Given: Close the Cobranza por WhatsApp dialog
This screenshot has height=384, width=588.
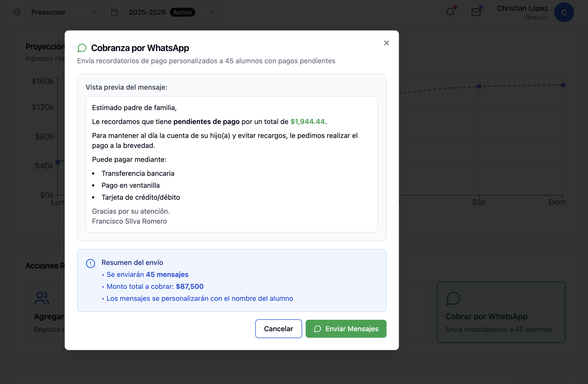Looking at the screenshot, I should click(x=386, y=43).
